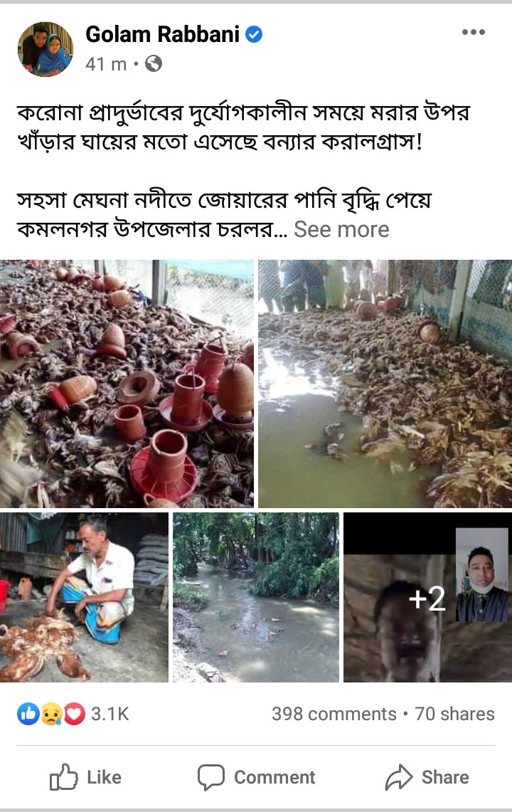Click the blue verified badge icon

click(254, 35)
